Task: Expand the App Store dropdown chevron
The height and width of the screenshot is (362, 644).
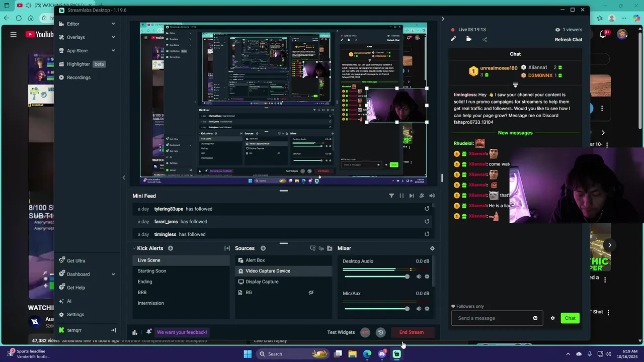Action: 113,51
